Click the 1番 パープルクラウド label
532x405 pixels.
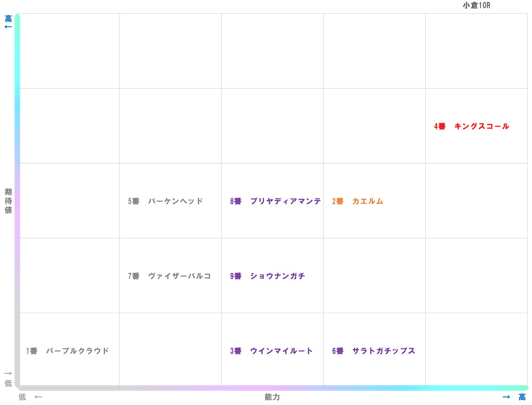pyautogui.click(x=68, y=351)
